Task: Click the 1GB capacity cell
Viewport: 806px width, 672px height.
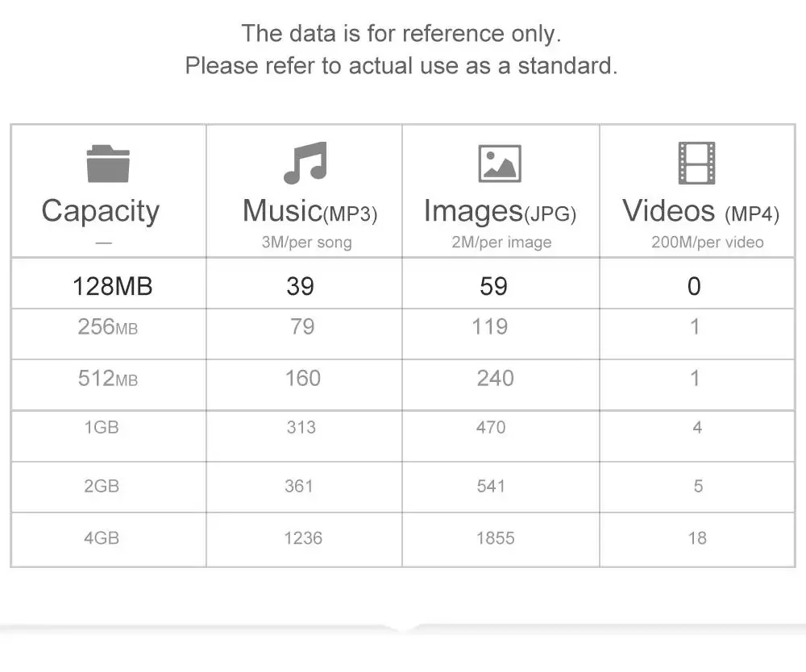Action: (102, 427)
